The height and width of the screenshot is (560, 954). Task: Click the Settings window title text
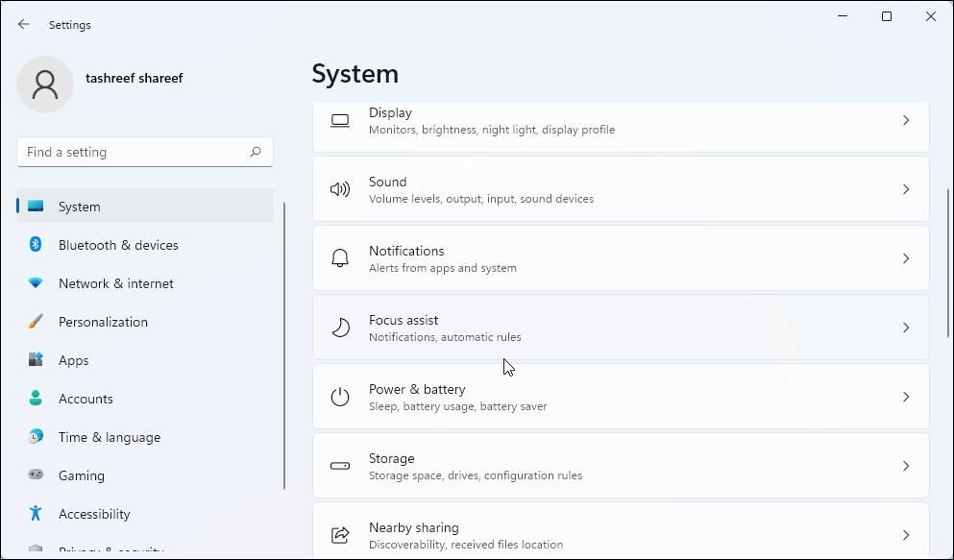pos(69,25)
